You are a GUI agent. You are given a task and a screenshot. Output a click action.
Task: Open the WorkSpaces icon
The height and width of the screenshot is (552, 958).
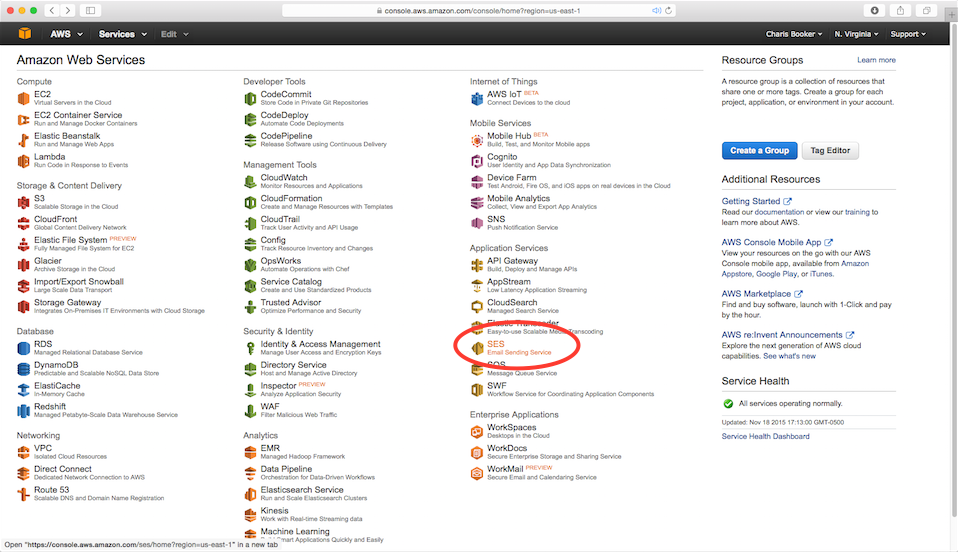click(x=477, y=432)
